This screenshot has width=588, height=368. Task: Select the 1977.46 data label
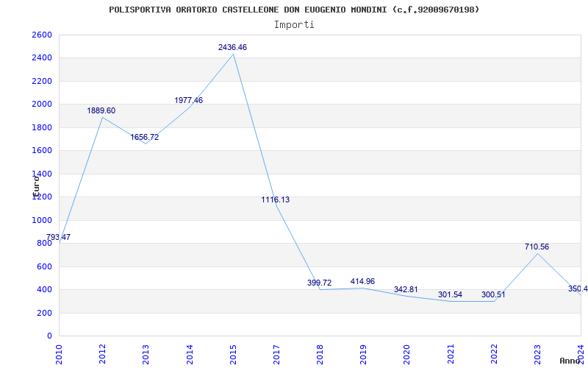pos(189,100)
